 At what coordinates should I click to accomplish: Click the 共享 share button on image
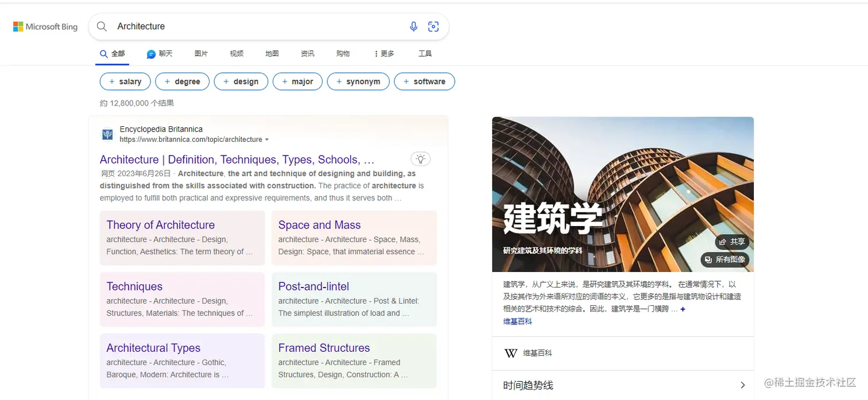[x=732, y=242]
